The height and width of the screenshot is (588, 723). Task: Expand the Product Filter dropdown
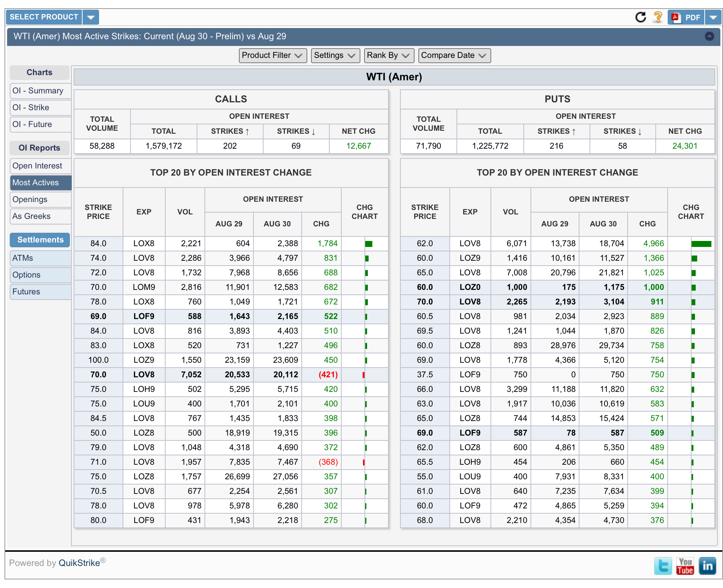click(273, 55)
